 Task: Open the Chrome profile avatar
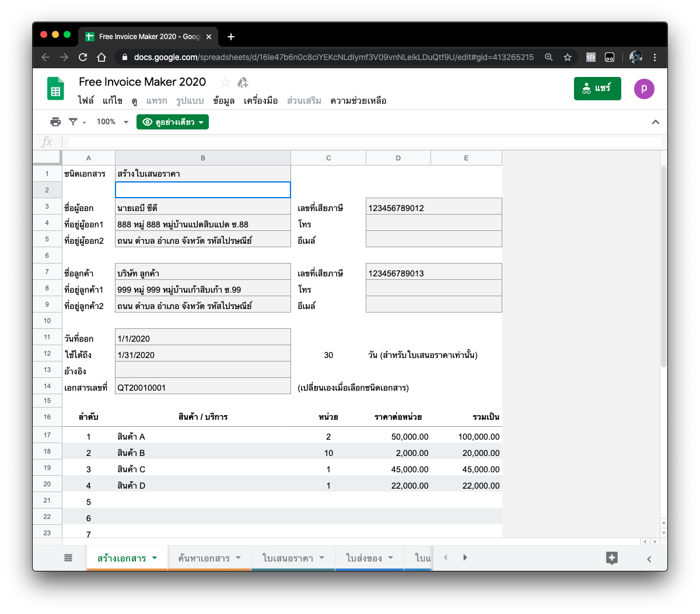pyautogui.click(x=636, y=57)
